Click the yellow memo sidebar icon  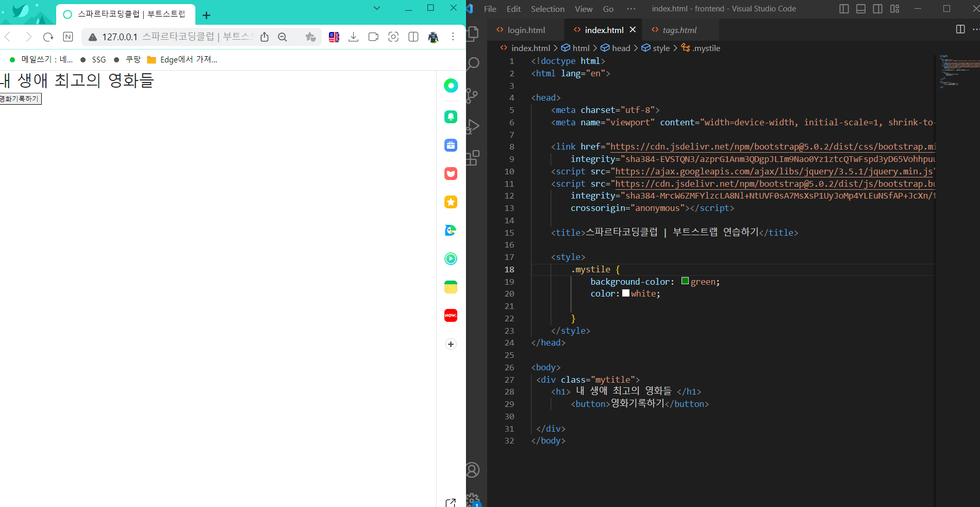tap(451, 287)
